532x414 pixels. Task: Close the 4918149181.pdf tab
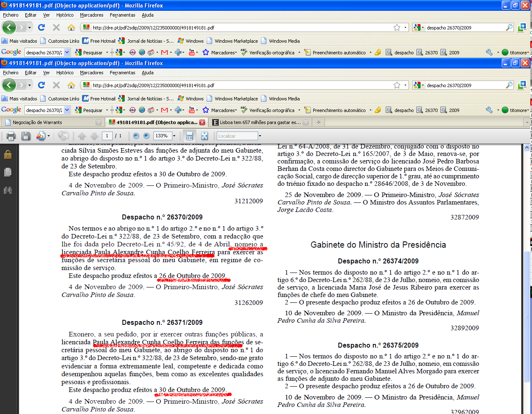202,122
